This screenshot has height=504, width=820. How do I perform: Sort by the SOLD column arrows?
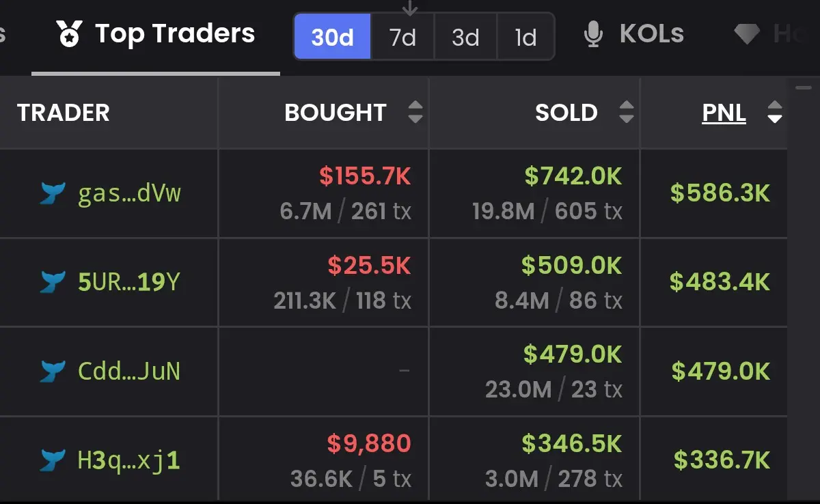click(x=626, y=112)
